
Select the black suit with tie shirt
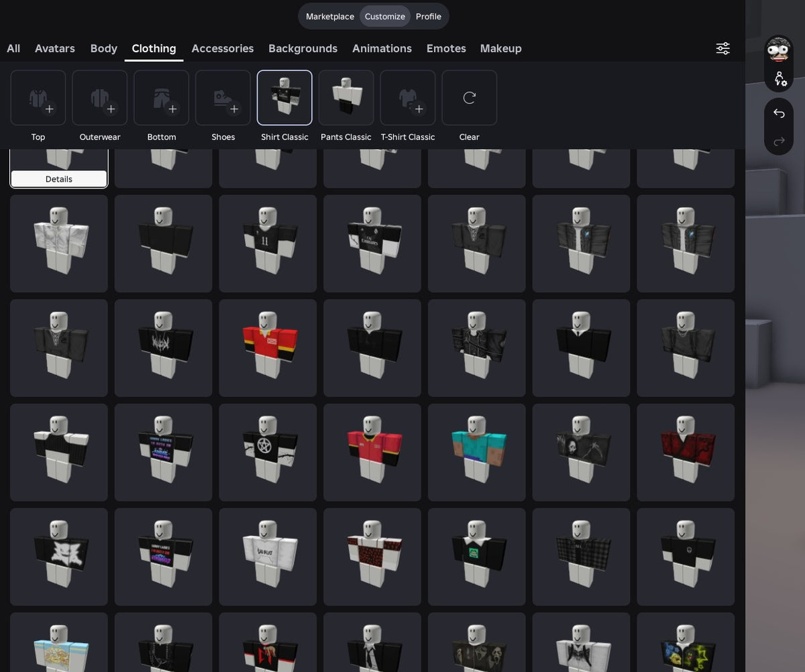coord(582,348)
